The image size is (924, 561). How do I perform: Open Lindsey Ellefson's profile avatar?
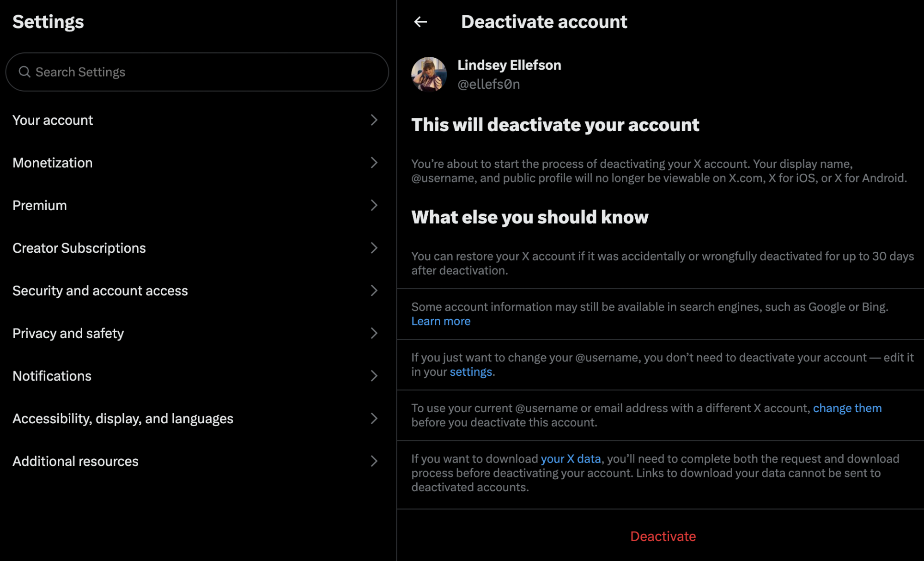click(x=429, y=74)
